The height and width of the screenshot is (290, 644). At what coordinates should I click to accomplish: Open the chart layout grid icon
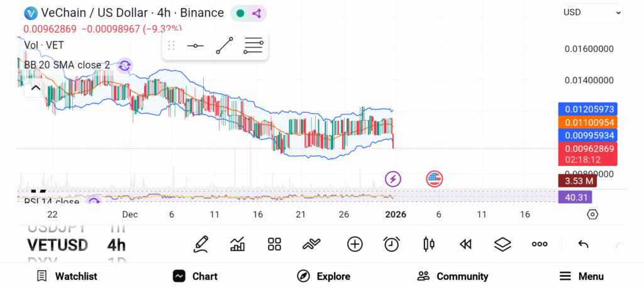pyautogui.click(x=274, y=244)
